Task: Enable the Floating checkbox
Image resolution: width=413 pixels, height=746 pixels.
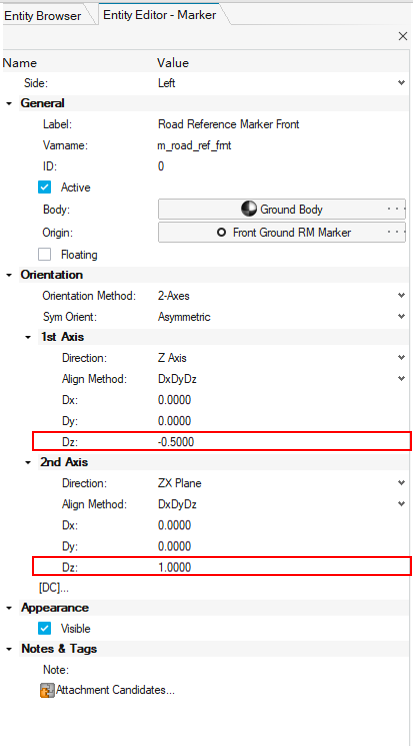Action: point(44,255)
